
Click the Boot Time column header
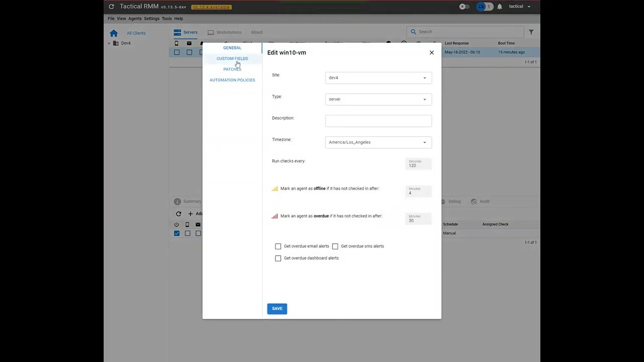[506, 43]
